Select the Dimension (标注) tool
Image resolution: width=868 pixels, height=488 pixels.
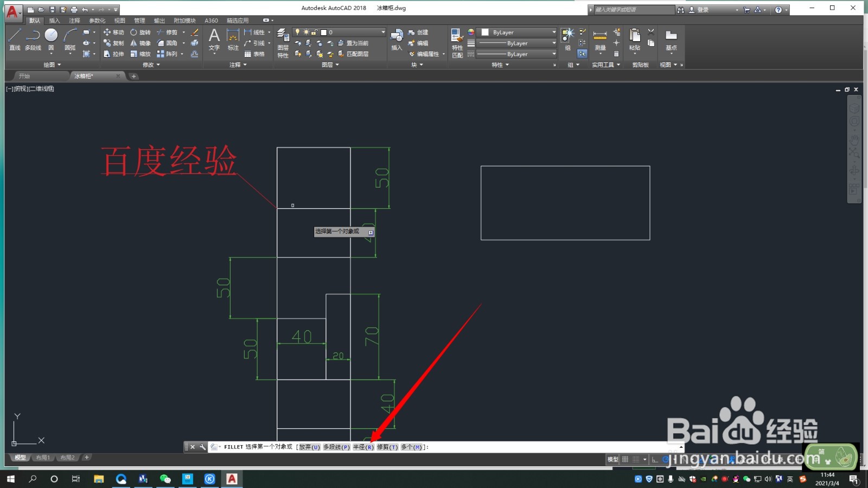[x=233, y=40]
